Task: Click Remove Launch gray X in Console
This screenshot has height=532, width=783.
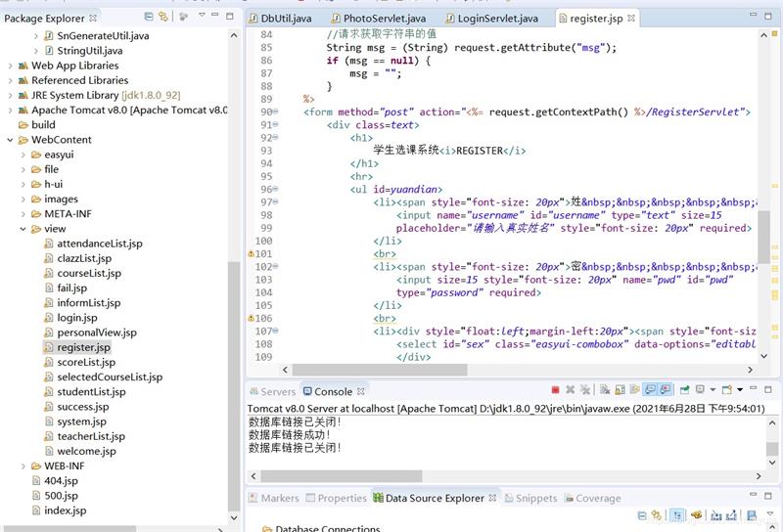Action: 570,390
